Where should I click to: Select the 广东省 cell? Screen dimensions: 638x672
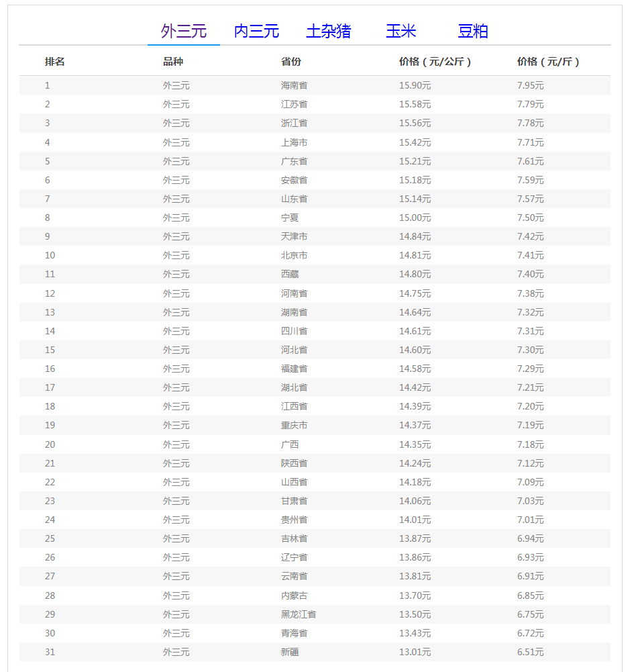click(x=294, y=161)
